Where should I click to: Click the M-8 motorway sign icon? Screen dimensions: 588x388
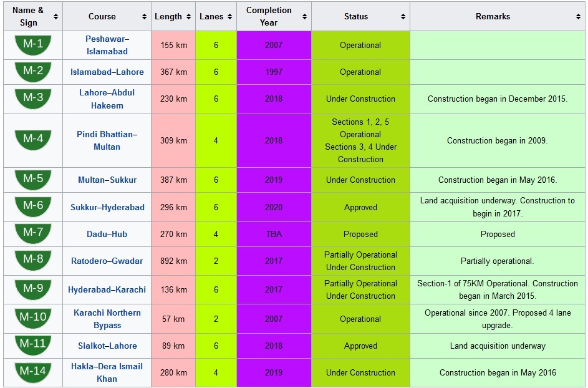(33, 261)
